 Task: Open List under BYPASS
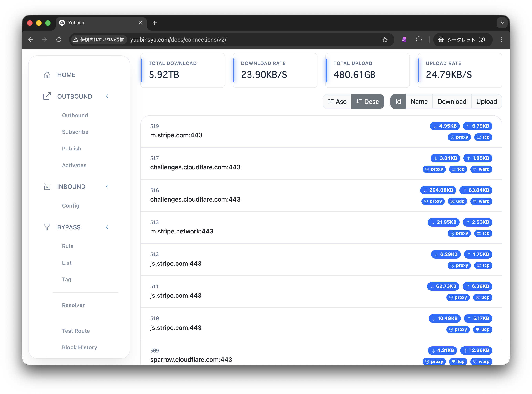coord(66,263)
